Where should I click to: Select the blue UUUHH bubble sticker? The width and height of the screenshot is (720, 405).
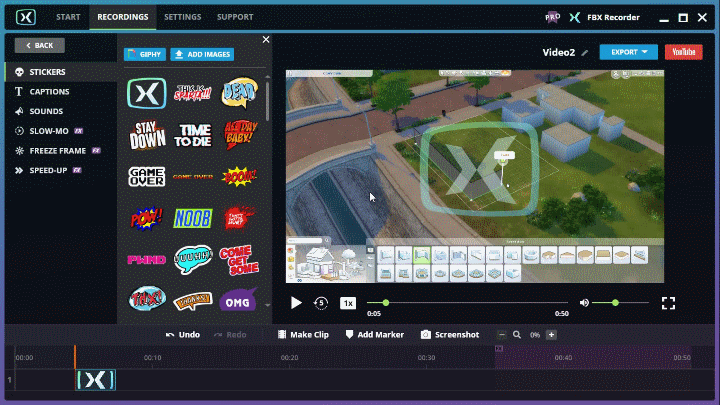point(193,260)
